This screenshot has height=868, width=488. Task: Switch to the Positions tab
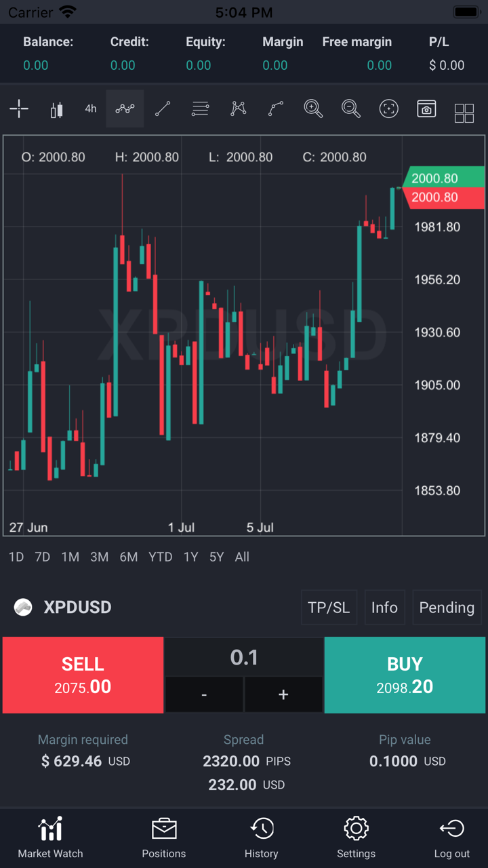click(x=164, y=838)
